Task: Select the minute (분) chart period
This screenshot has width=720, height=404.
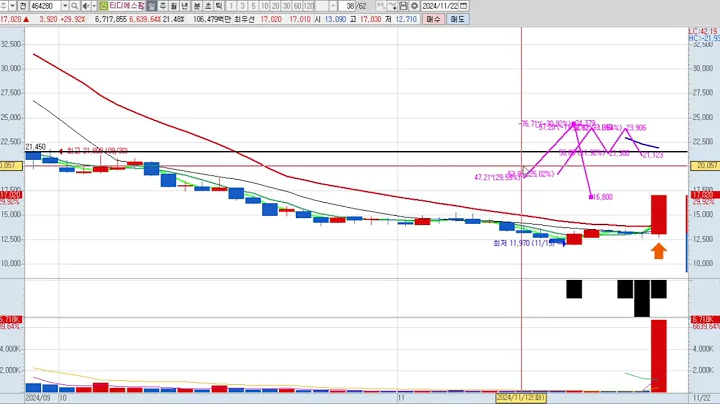Action: point(197,6)
